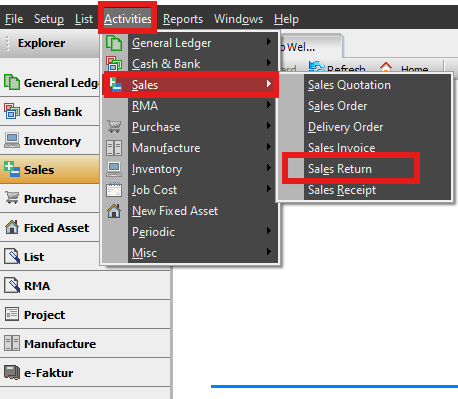Click e-Faktur icon in Explorer sidebar
Image resolution: width=458 pixels, height=399 pixels.
pyautogui.click(x=12, y=372)
